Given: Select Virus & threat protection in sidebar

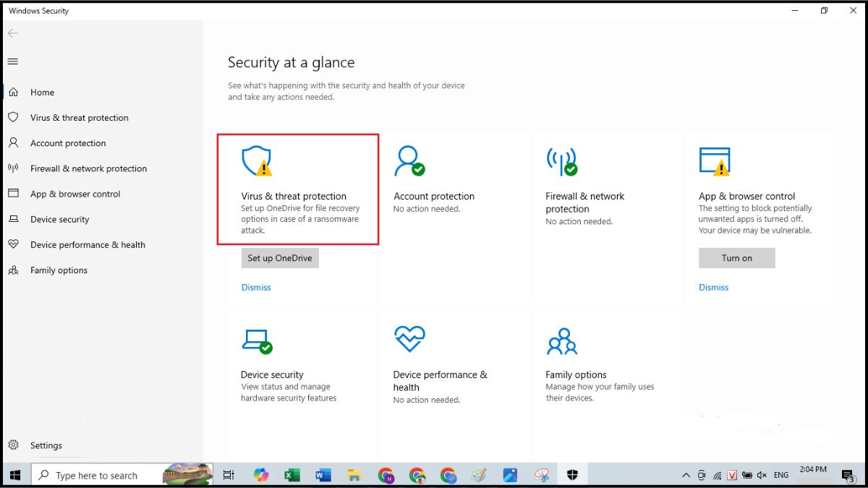Looking at the screenshot, I should coord(79,118).
